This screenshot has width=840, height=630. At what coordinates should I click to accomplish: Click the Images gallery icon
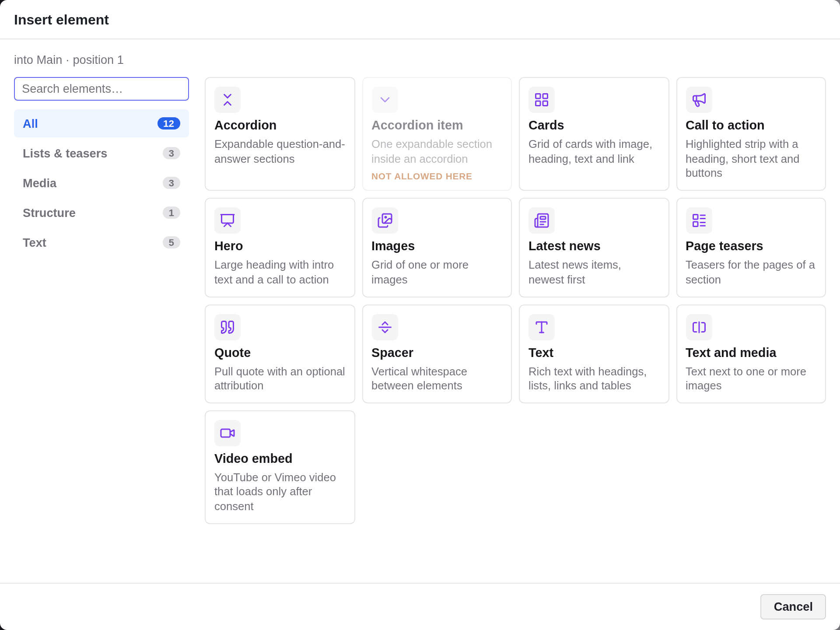coord(385,220)
